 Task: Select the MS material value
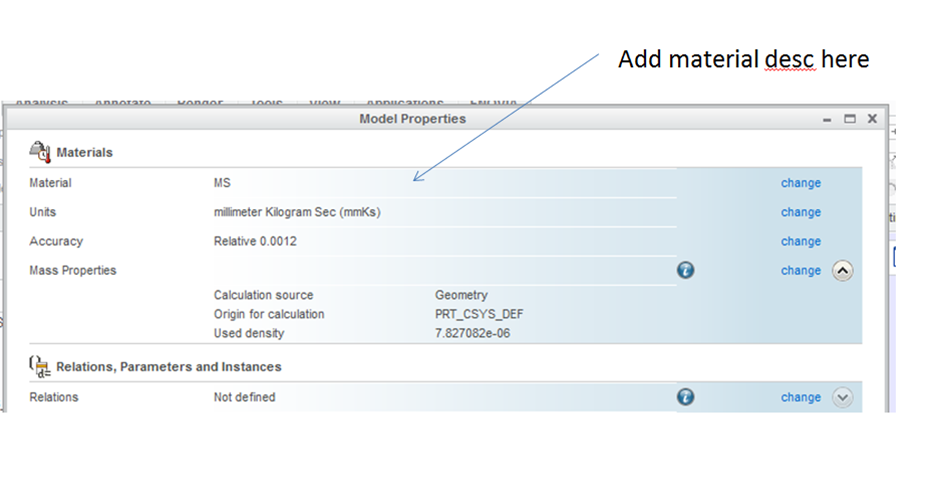(x=222, y=183)
